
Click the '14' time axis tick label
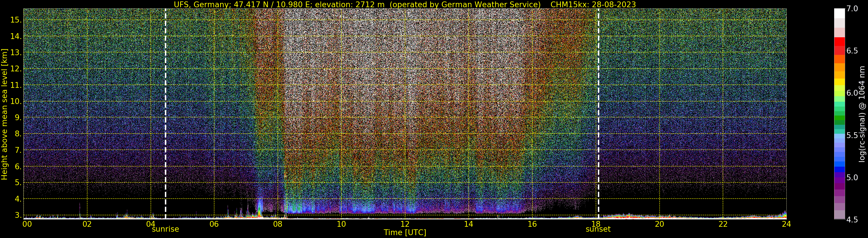(468, 224)
